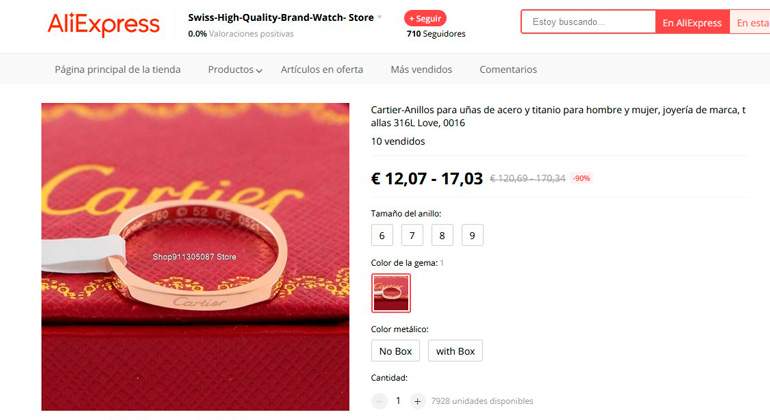The width and height of the screenshot is (770, 420).
Task: Pick ring size 8
Action: tap(442, 235)
